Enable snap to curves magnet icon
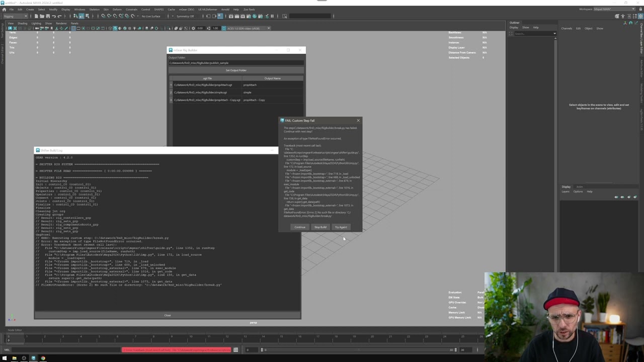644x362 pixels. [109, 16]
